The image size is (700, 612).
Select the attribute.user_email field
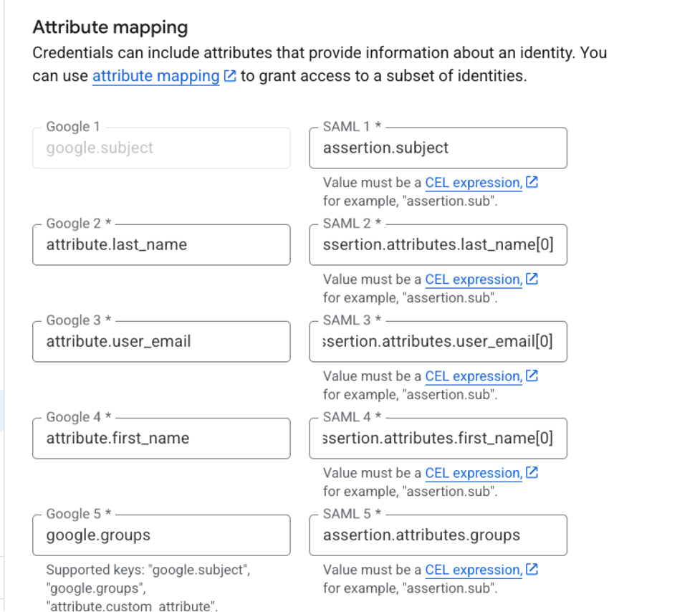pos(160,341)
